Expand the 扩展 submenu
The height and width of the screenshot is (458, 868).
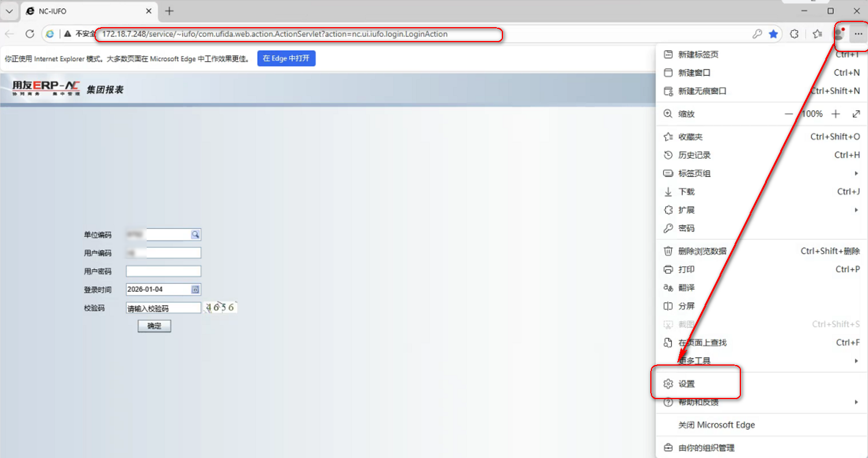(856, 210)
